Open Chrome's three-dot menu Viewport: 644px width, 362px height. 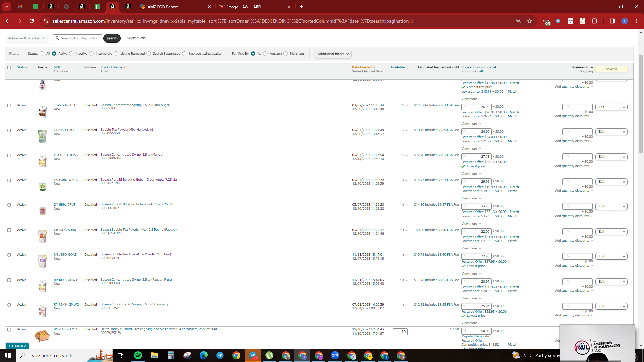tap(637, 21)
